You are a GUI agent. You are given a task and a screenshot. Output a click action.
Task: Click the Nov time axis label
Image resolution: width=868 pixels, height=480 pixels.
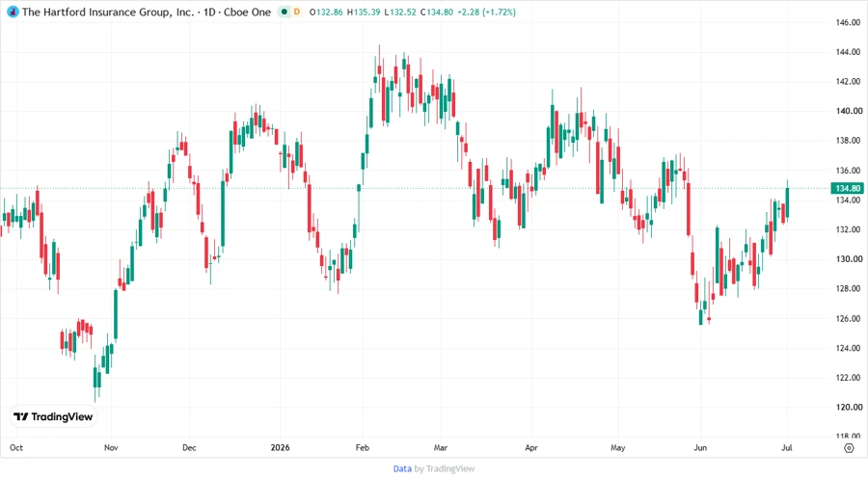point(111,448)
